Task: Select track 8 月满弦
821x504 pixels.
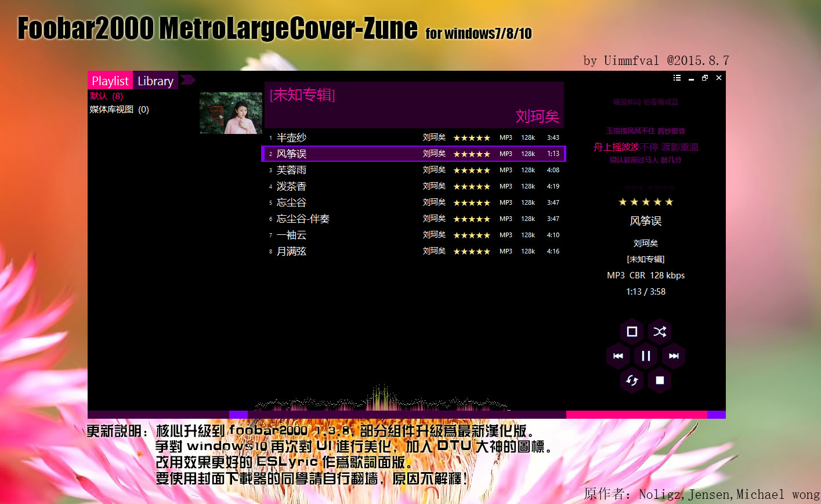Action: pyautogui.click(x=414, y=251)
